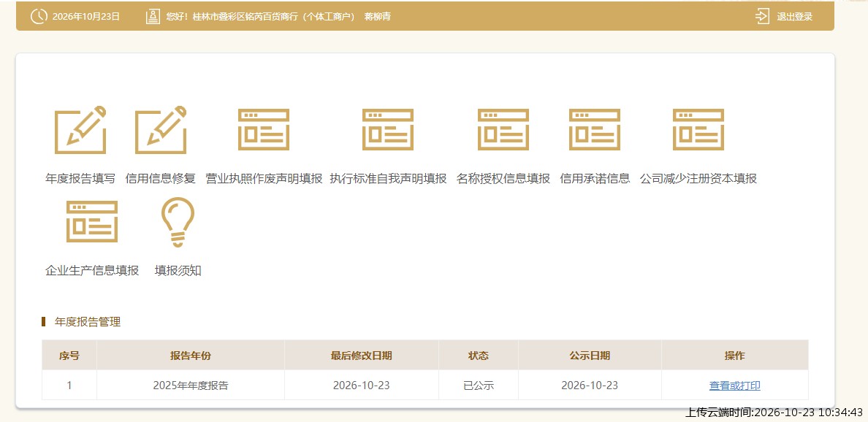Click the 序号 column header
This screenshot has height=422, width=868.
click(69, 356)
